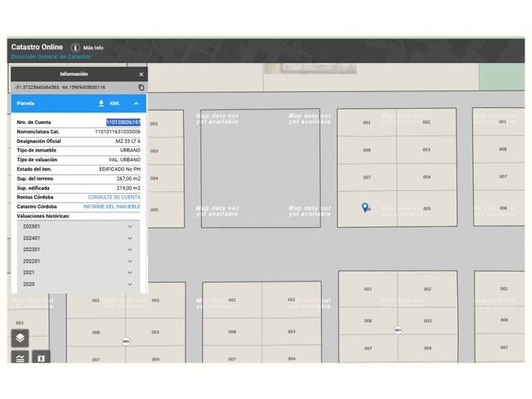Collapse the Parcela section chevron
This screenshot has height=399, width=532.
pyautogui.click(x=136, y=103)
